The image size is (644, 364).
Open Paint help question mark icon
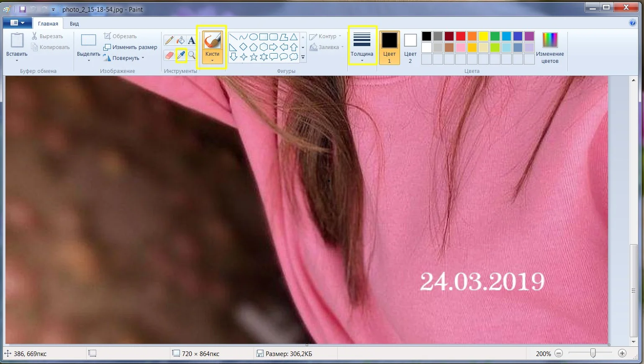(x=633, y=23)
